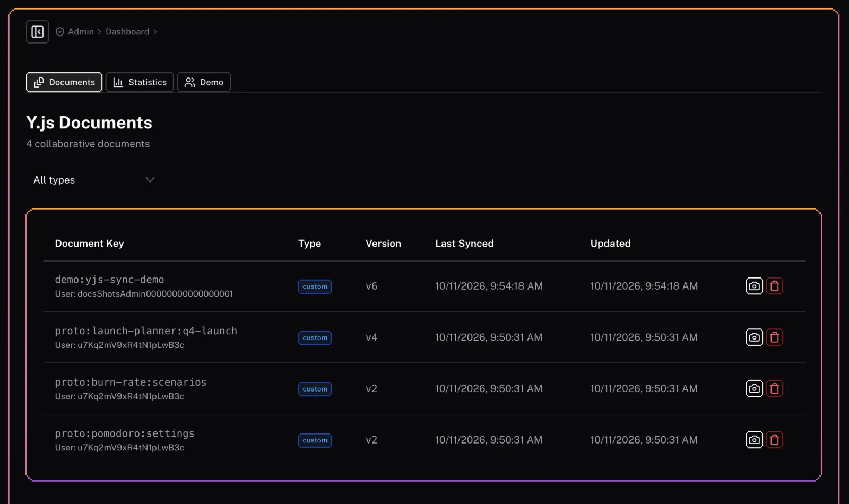Select the demo:yjs-sync-demo key text
Viewport: 849px width, 504px height.
coord(109,280)
